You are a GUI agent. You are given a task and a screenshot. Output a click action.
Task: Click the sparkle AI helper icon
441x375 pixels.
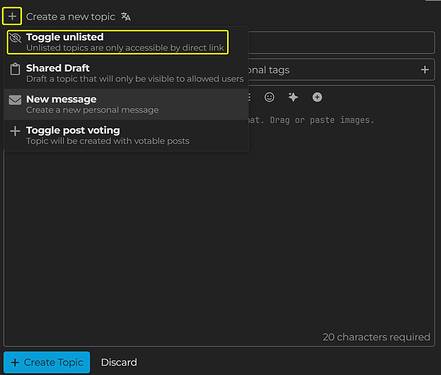(x=293, y=97)
